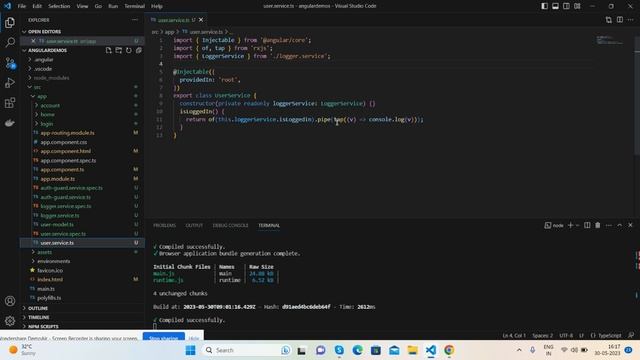This screenshot has height=360, width=640.
Task: Close user.service.ts in Open Editors list
Action: tap(33, 41)
